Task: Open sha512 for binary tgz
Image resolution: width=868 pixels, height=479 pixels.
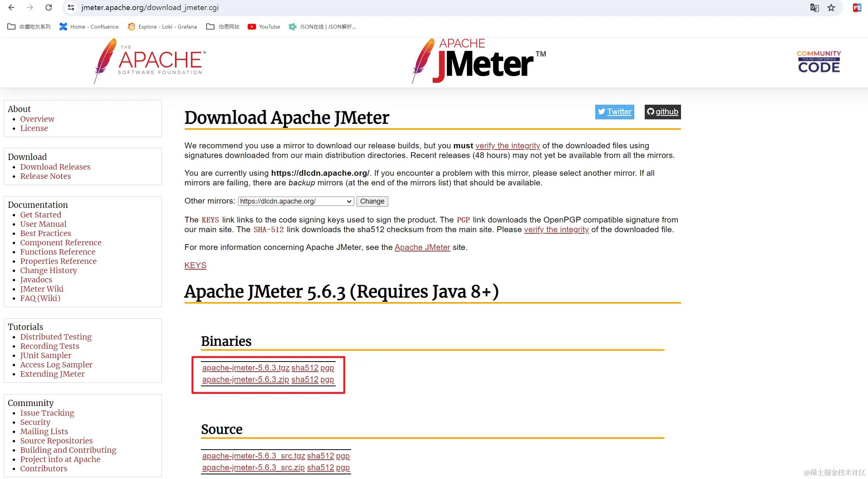Action: coord(305,368)
